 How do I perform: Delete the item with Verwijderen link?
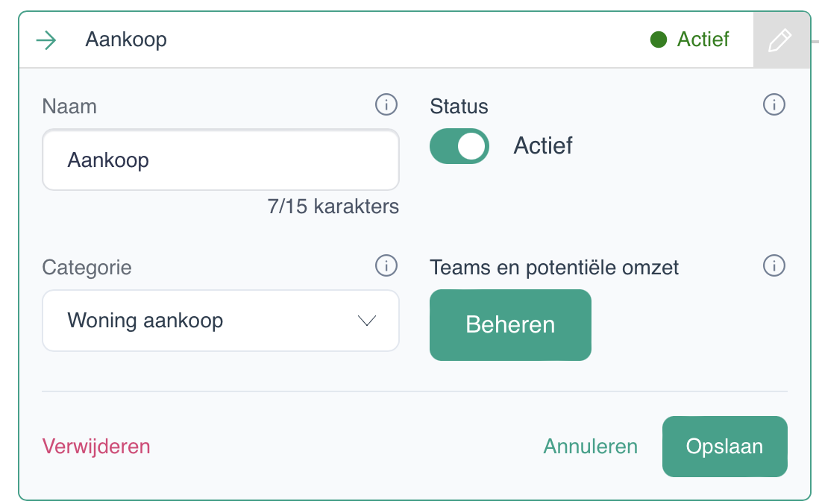(96, 447)
